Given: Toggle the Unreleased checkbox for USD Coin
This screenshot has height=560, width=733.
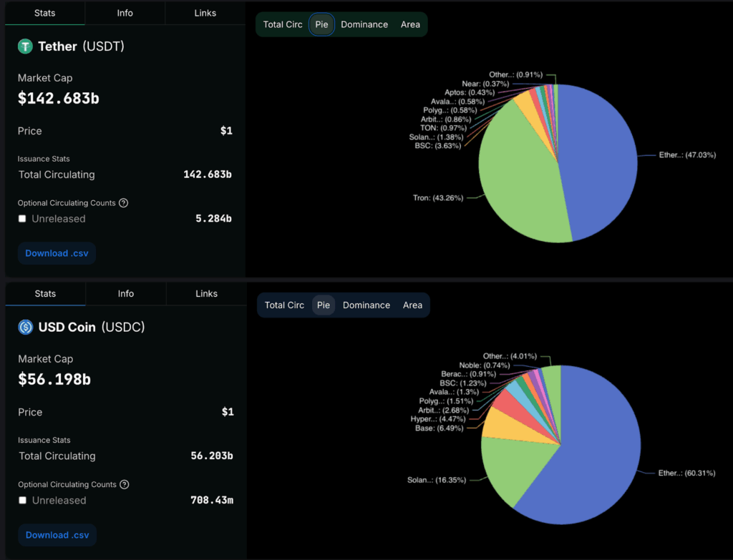Looking at the screenshot, I should pos(23,501).
